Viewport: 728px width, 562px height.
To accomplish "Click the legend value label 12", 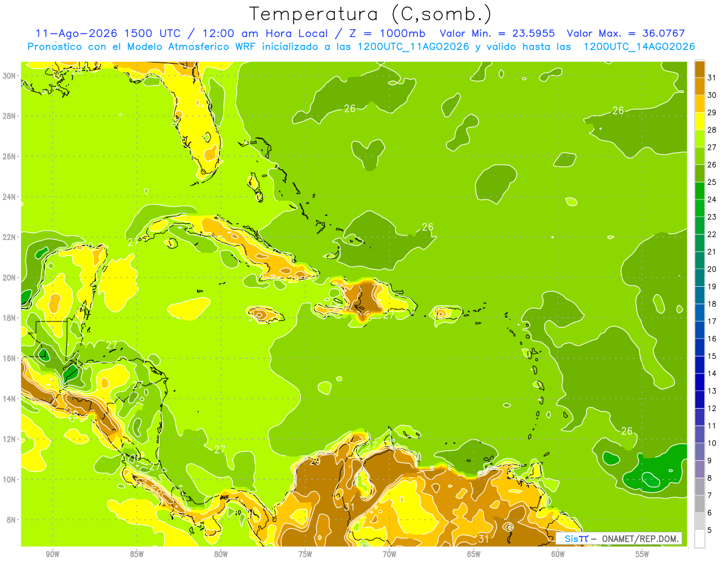I will pos(712,409).
